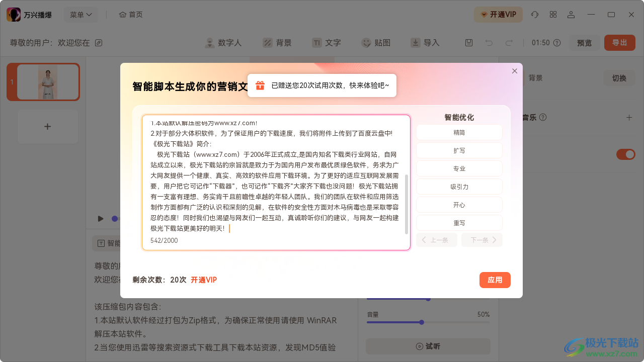Open customer service headset icon
The image size is (644, 362).
pyautogui.click(x=535, y=15)
